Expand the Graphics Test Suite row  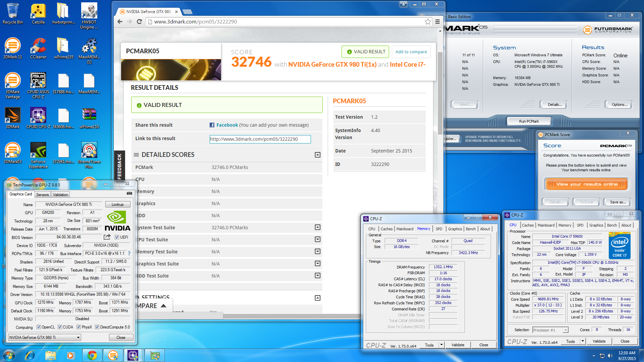tap(317, 264)
